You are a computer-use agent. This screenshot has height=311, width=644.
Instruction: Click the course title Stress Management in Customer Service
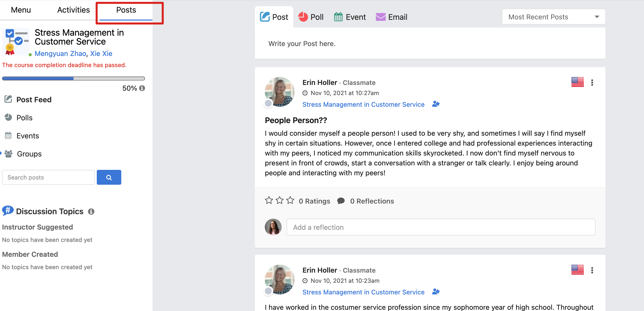[79, 37]
